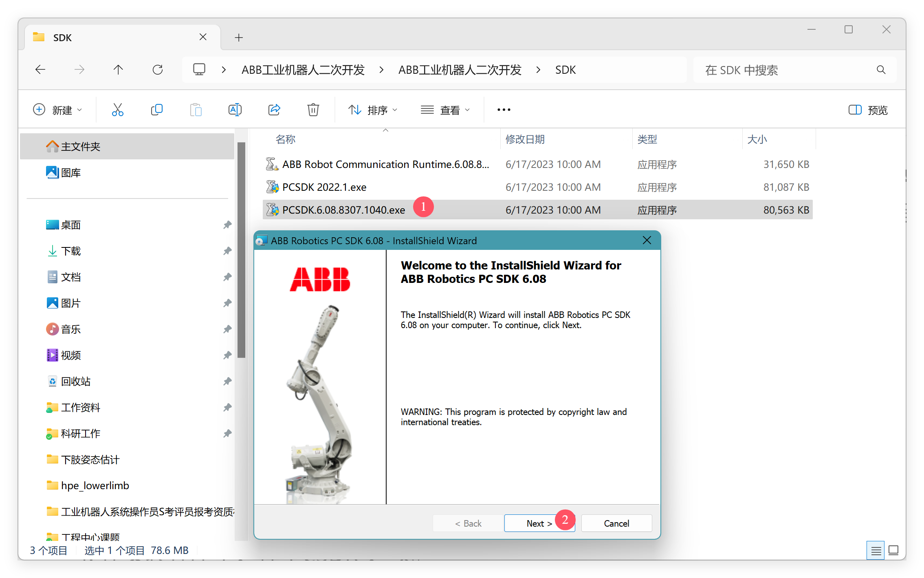Unpin 回收站 using its pin icon
The height and width of the screenshot is (578, 924).
coord(227,381)
